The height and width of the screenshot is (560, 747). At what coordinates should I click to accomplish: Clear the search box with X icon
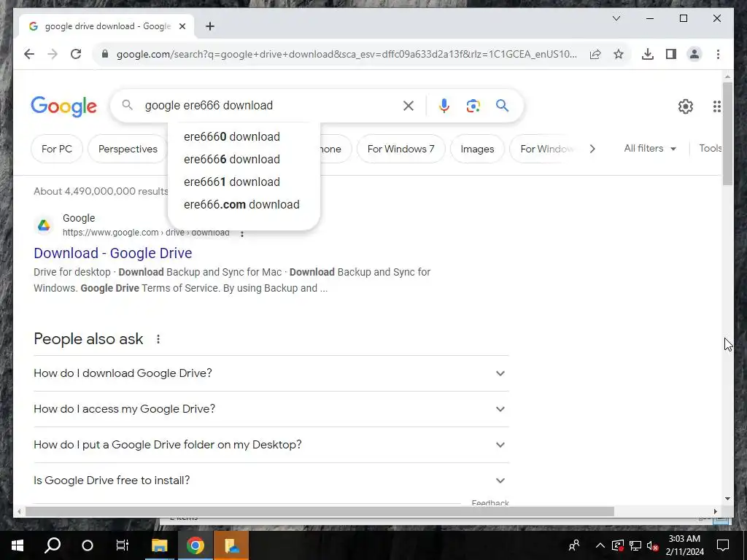pyautogui.click(x=409, y=106)
